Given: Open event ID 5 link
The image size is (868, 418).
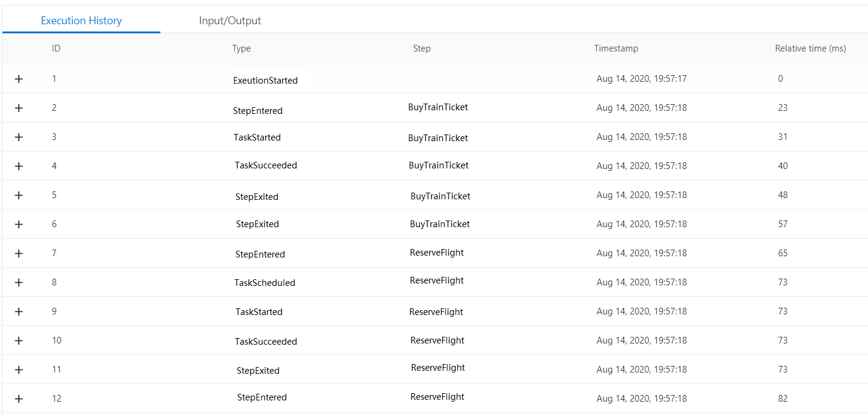Looking at the screenshot, I should (54, 194).
